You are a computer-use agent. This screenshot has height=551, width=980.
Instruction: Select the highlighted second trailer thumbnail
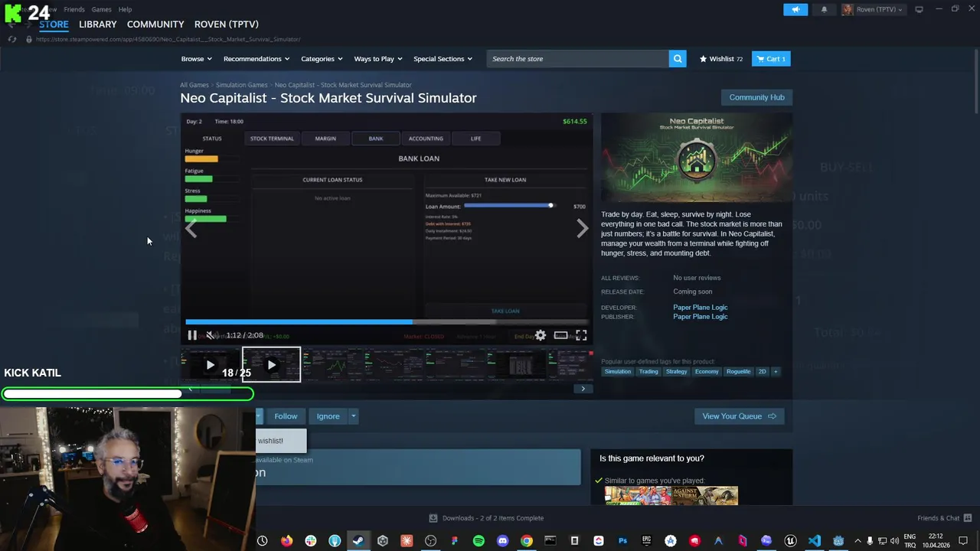click(272, 365)
